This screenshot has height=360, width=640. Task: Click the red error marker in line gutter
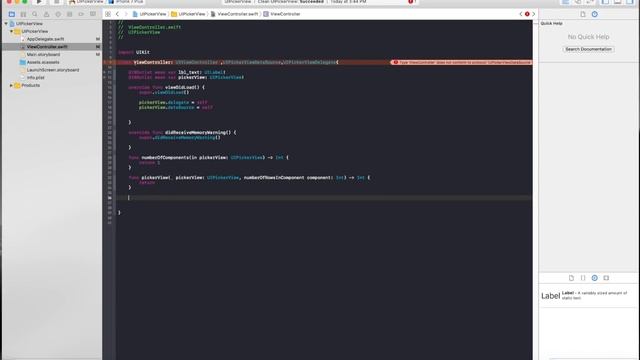tap(105, 62)
